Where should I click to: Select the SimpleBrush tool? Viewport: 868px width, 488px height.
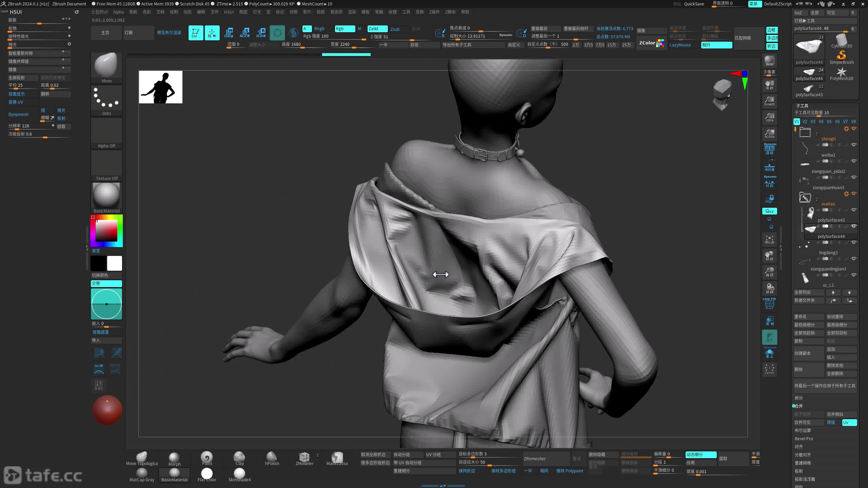pyautogui.click(x=841, y=57)
